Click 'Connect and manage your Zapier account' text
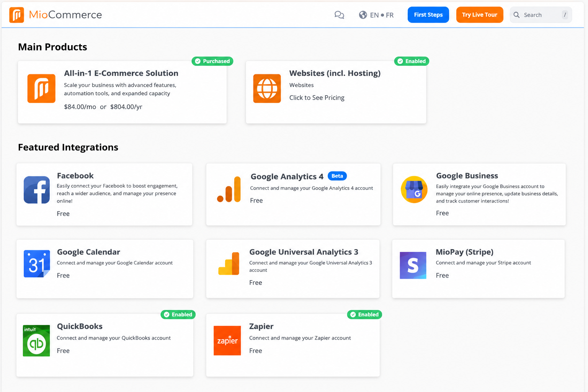Viewport: 588px width, 392px height. pyautogui.click(x=300, y=338)
